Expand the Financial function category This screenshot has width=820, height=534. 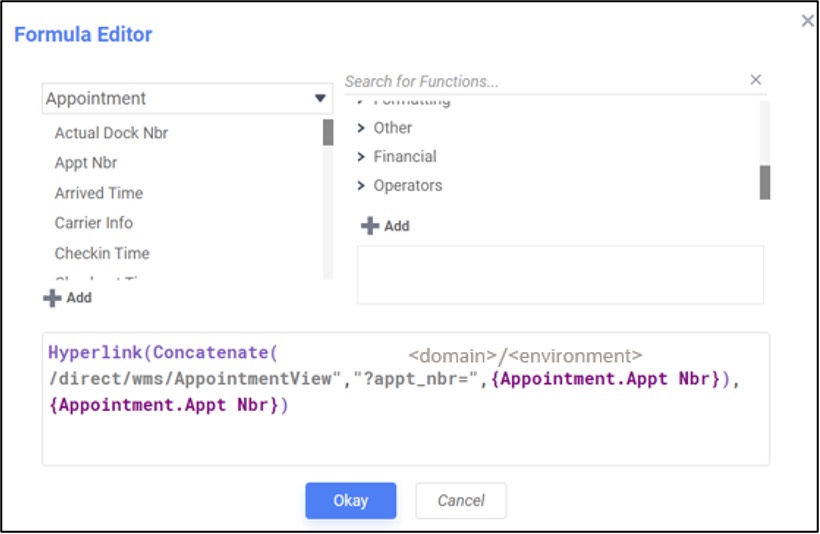[x=362, y=157]
